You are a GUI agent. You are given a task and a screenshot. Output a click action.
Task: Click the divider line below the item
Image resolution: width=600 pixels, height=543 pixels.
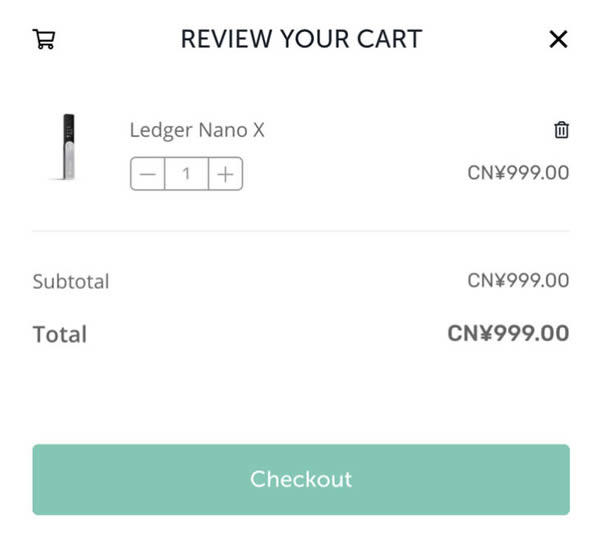(301, 231)
